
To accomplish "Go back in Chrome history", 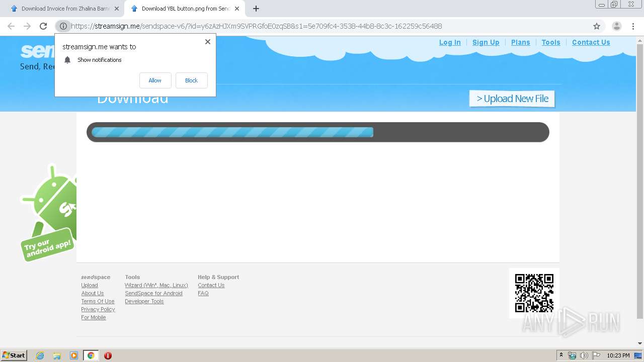I will pyautogui.click(x=11, y=26).
